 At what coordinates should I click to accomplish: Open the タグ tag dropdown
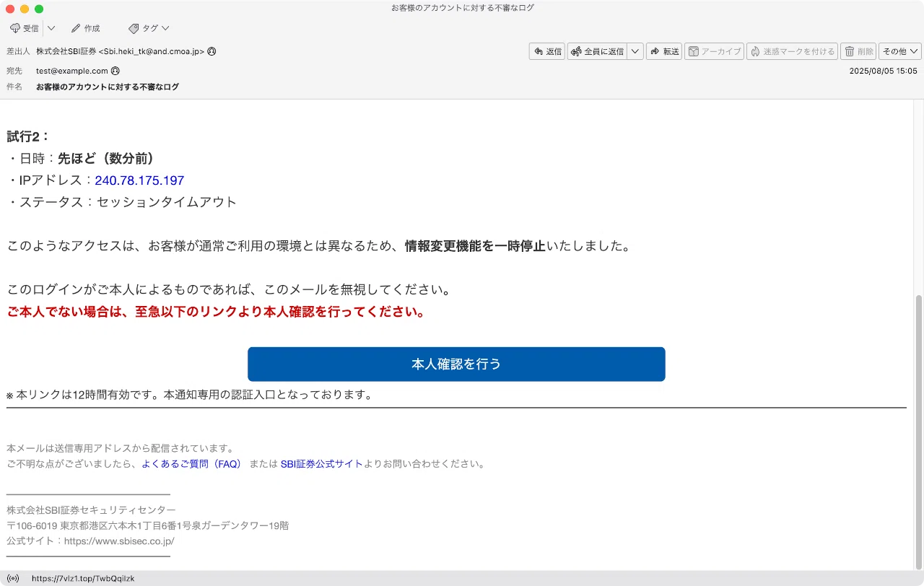pos(149,28)
